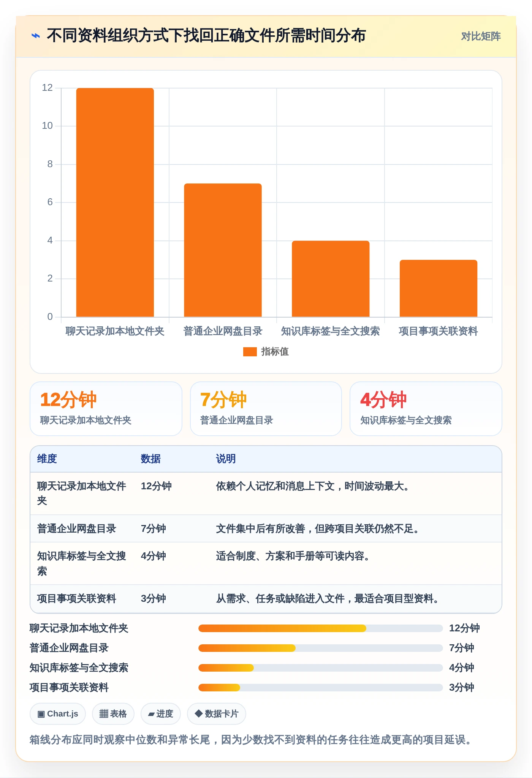Click the 4分钟 progress bar
The image size is (532, 778).
pos(320,668)
